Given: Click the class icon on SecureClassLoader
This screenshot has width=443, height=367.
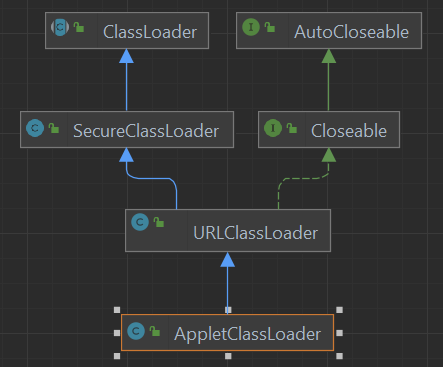Looking at the screenshot, I should pyautogui.click(x=35, y=128).
